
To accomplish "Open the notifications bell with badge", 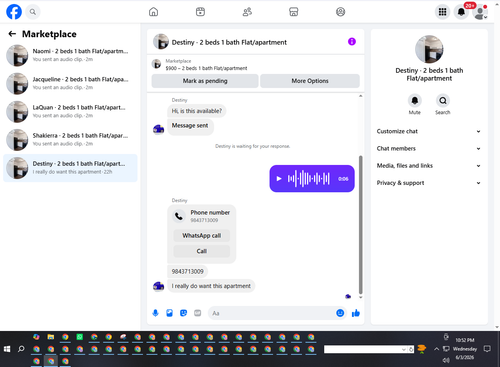I will [x=461, y=12].
